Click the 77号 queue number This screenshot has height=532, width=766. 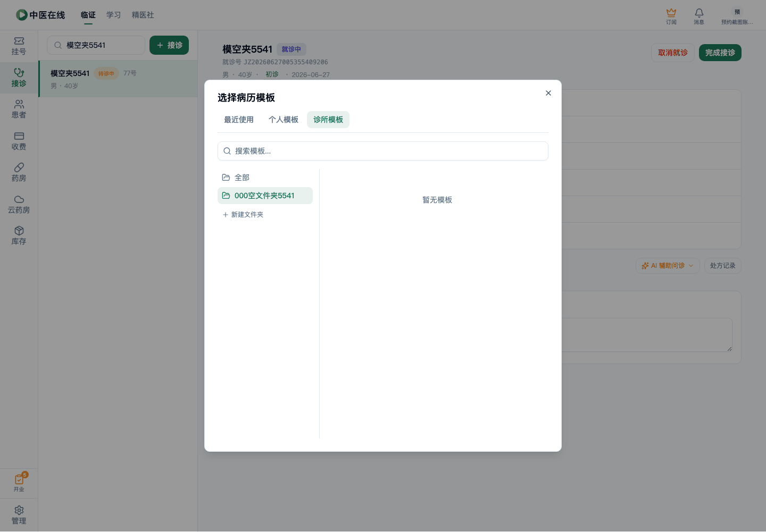130,73
